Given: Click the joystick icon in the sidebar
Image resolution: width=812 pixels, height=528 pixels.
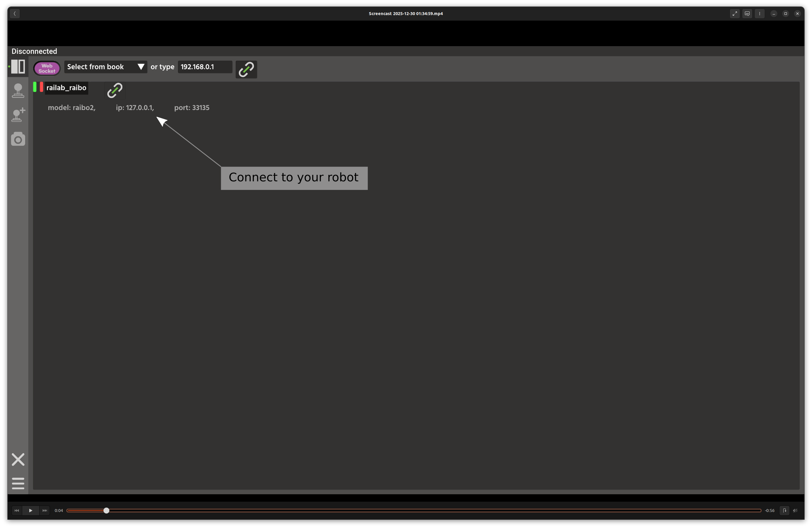Looking at the screenshot, I should 18,91.
